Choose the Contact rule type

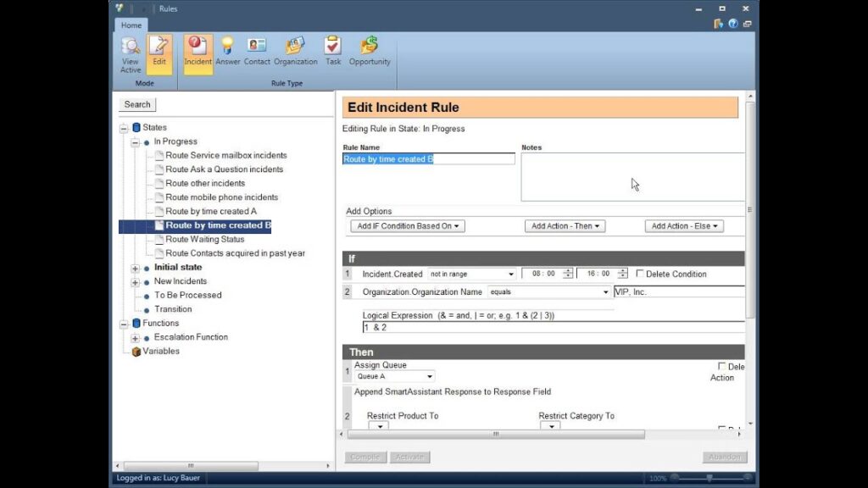click(x=257, y=52)
